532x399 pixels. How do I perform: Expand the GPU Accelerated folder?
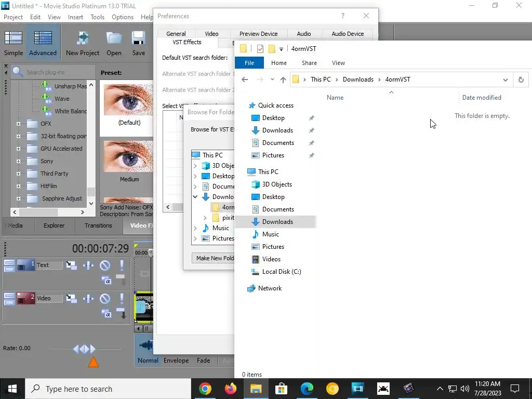(x=18, y=149)
